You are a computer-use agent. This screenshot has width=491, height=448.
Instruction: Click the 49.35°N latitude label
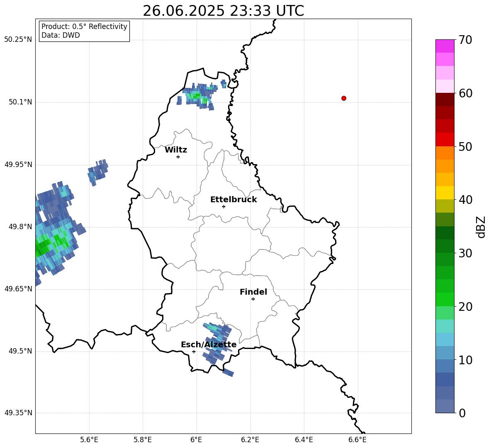tap(18, 413)
